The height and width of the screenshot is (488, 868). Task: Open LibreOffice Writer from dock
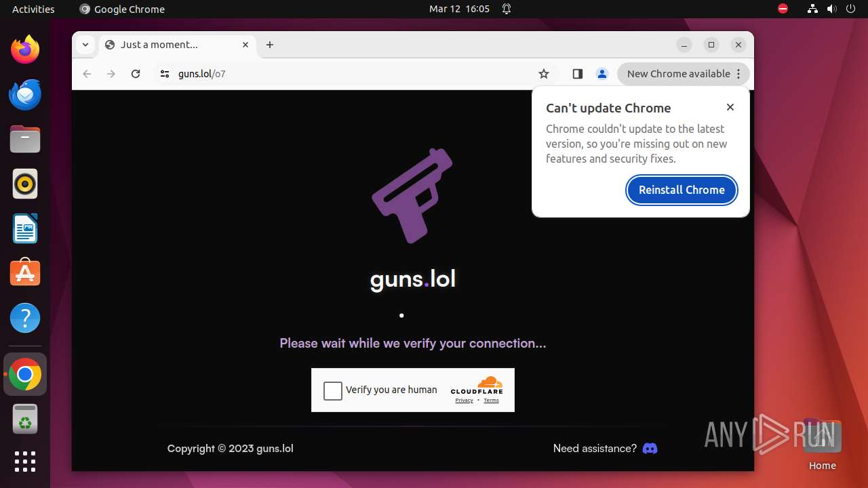coord(25,228)
